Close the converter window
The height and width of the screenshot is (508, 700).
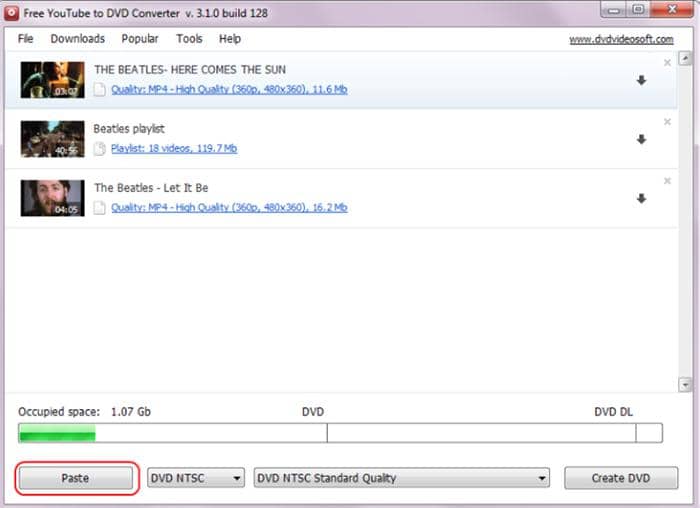[672, 9]
